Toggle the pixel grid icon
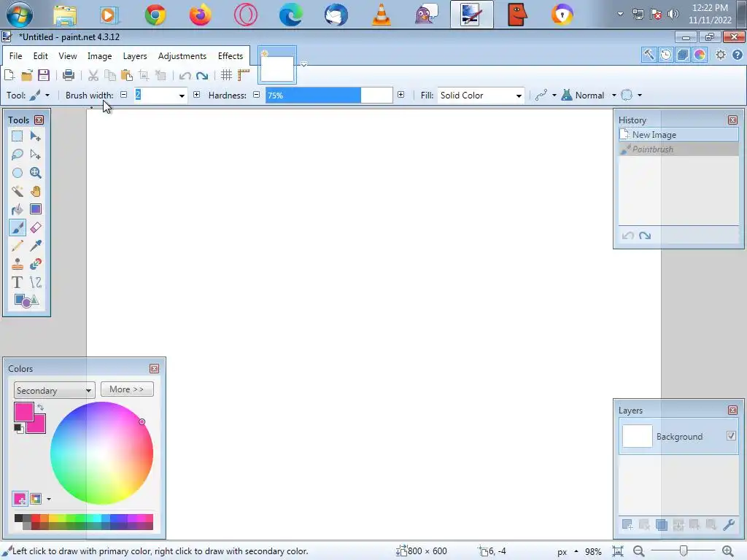 (x=226, y=75)
